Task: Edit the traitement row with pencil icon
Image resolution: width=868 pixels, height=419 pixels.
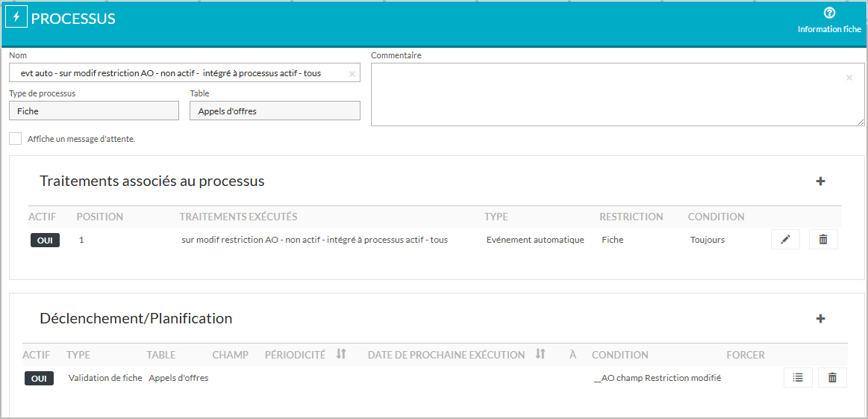Action: [x=785, y=240]
